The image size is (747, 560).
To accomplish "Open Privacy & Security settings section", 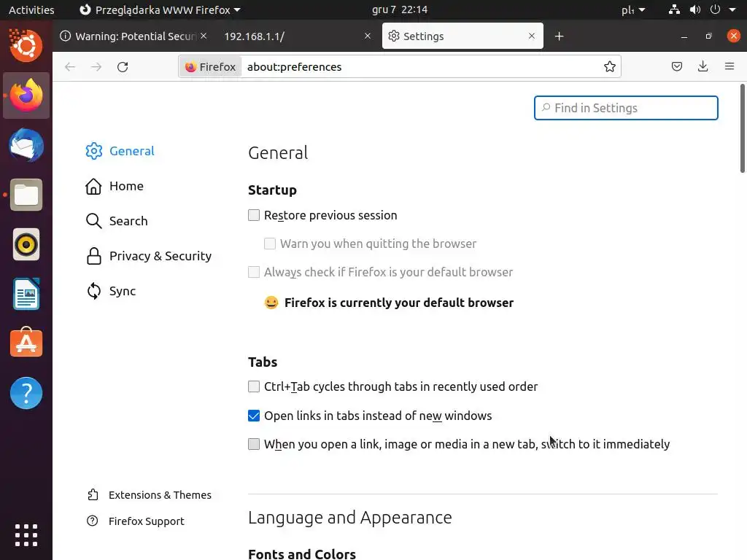I will point(160,256).
